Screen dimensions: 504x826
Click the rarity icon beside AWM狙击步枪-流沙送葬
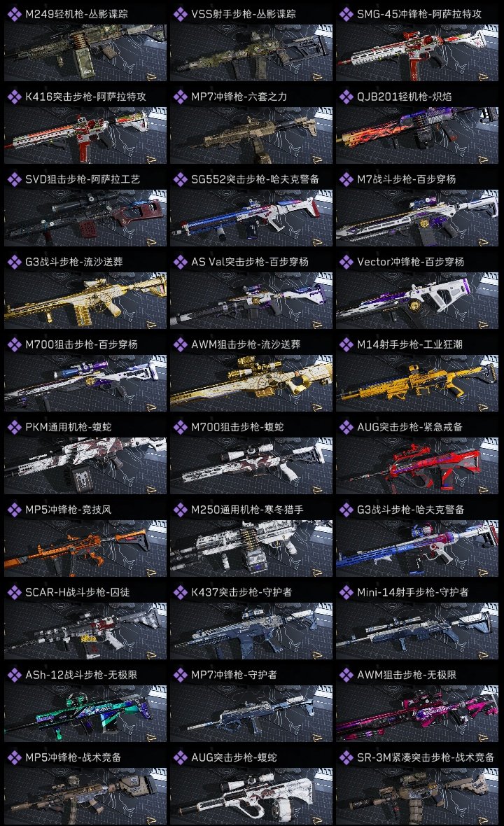pos(180,344)
